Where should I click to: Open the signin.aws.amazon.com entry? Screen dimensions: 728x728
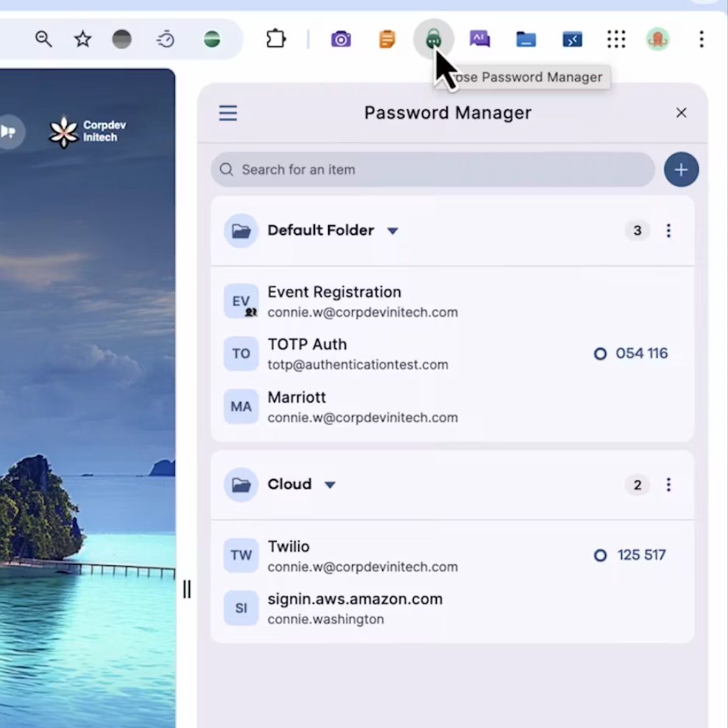coord(355,608)
